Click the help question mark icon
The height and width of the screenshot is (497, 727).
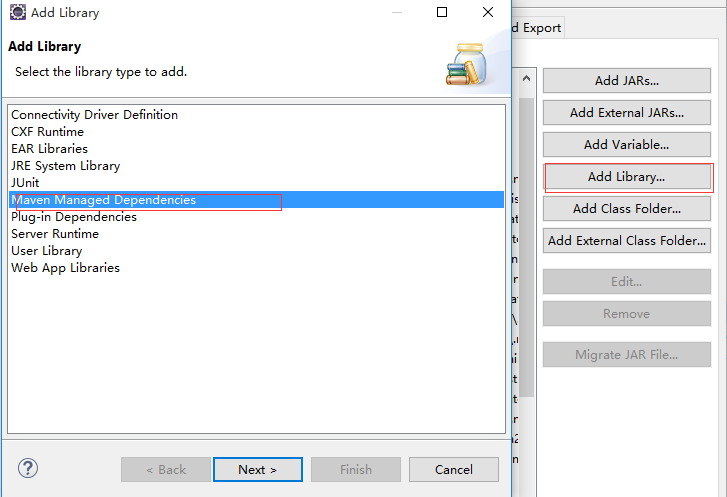pos(28,468)
